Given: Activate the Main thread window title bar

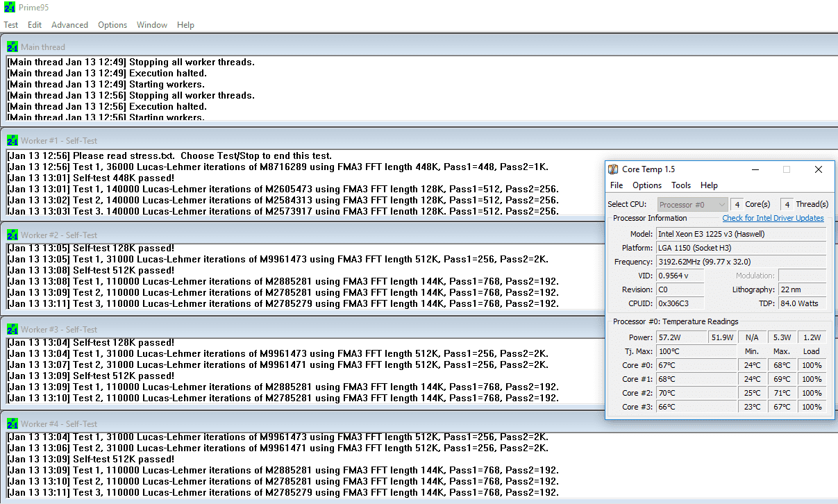Looking at the screenshot, I should click(x=419, y=47).
